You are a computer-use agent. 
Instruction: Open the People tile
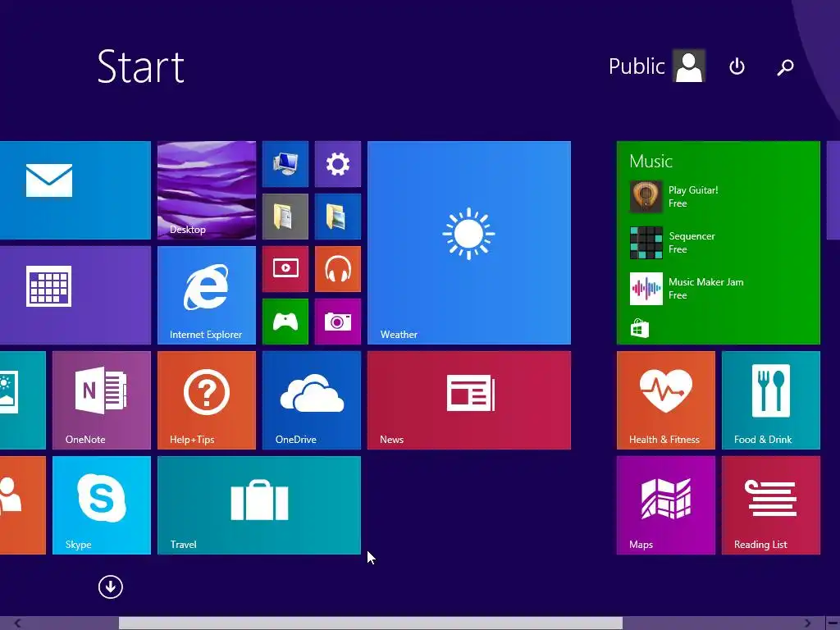coord(22,505)
